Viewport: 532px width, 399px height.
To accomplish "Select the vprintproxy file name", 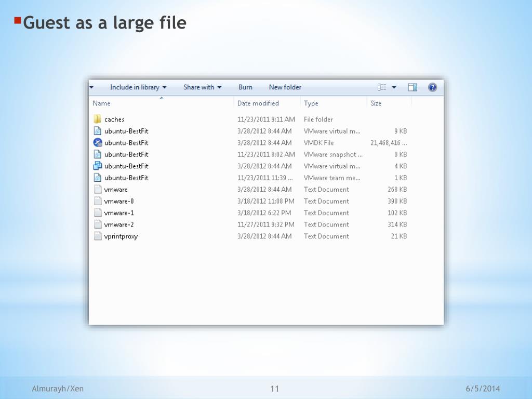I will click(121, 236).
